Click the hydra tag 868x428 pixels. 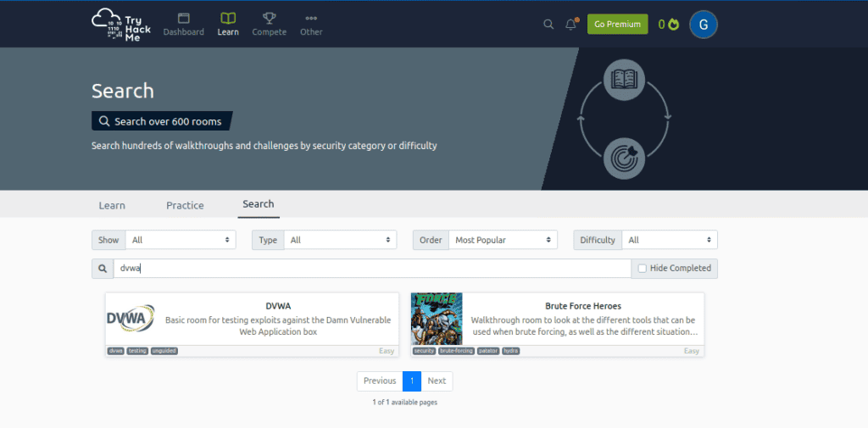[511, 351]
